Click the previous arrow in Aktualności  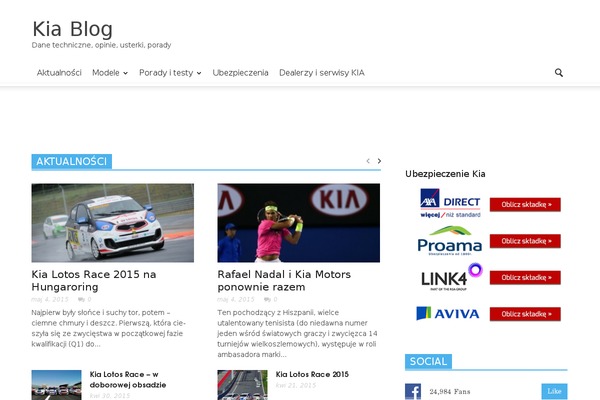[368, 161]
